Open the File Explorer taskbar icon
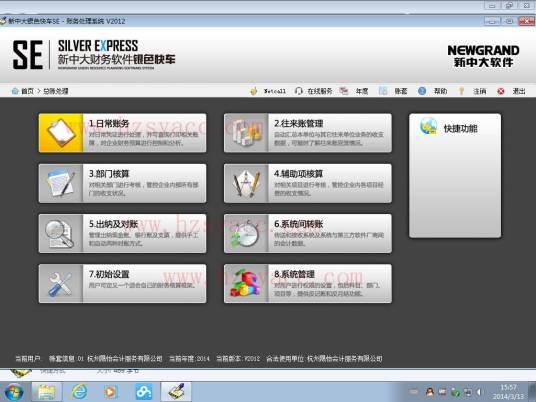This screenshot has height=402, width=536. [47, 392]
